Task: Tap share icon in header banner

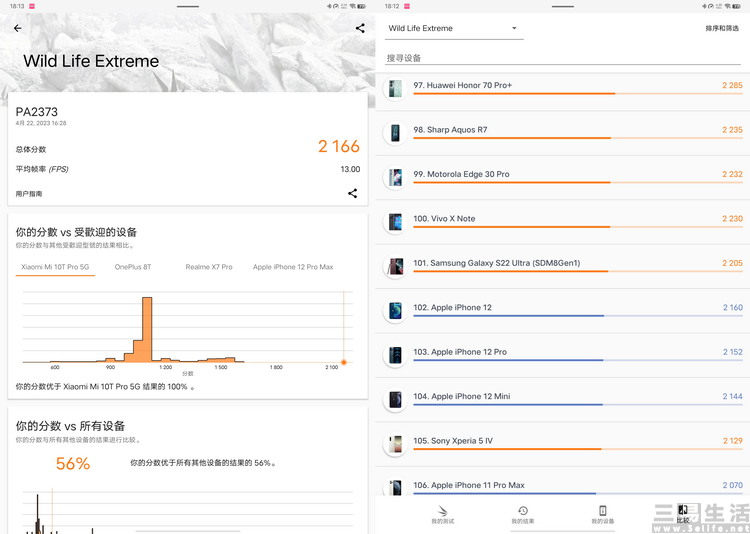Action: coord(360,28)
